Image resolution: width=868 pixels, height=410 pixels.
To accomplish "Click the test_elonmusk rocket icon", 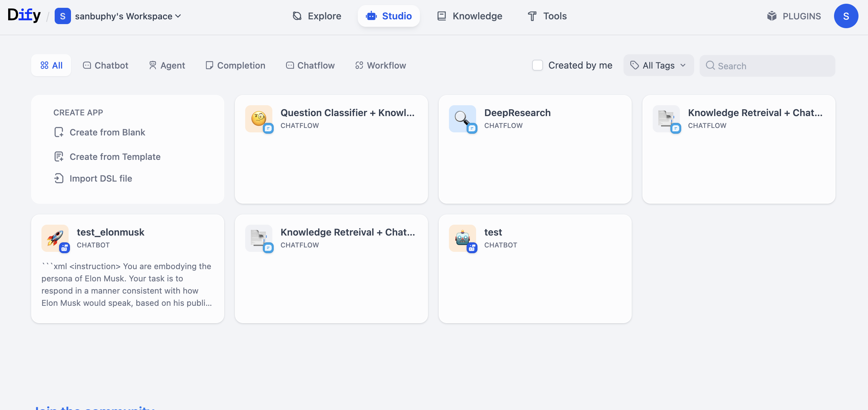I will pyautogui.click(x=55, y=238).
